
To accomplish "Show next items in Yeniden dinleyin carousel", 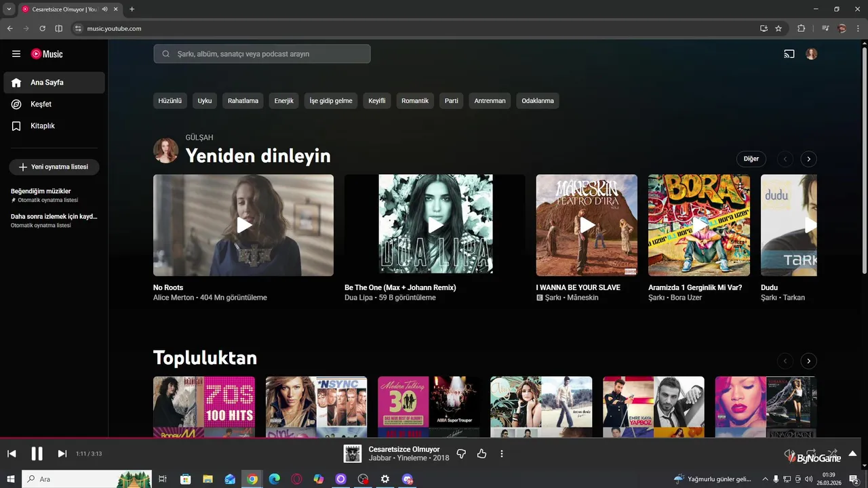I will 808,159.
